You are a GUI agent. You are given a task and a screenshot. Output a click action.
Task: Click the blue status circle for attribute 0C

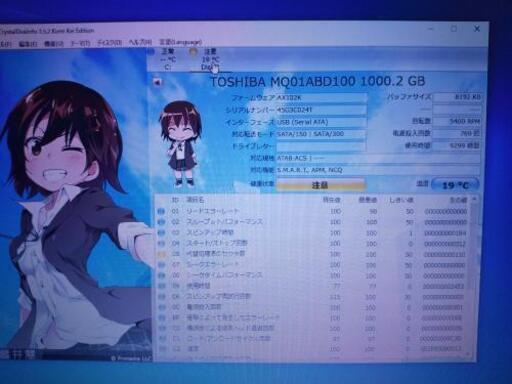[x=162, y=307]
